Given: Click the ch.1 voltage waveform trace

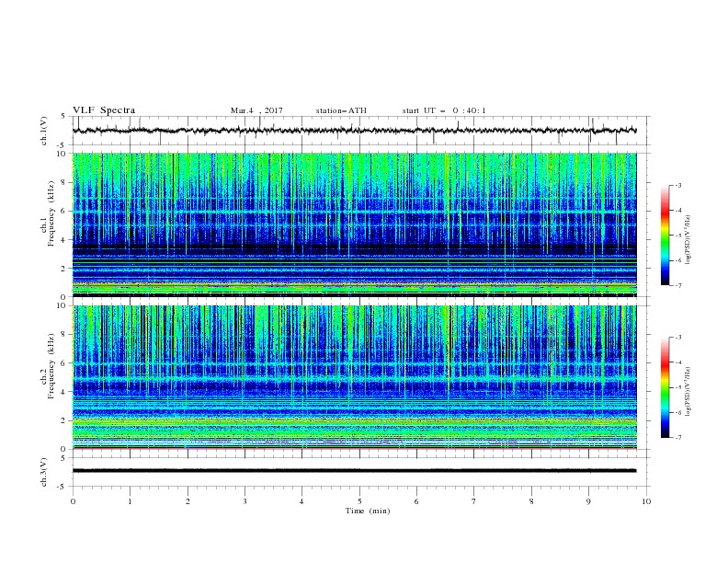Looking at the screenshot, I should pos(354,131).
